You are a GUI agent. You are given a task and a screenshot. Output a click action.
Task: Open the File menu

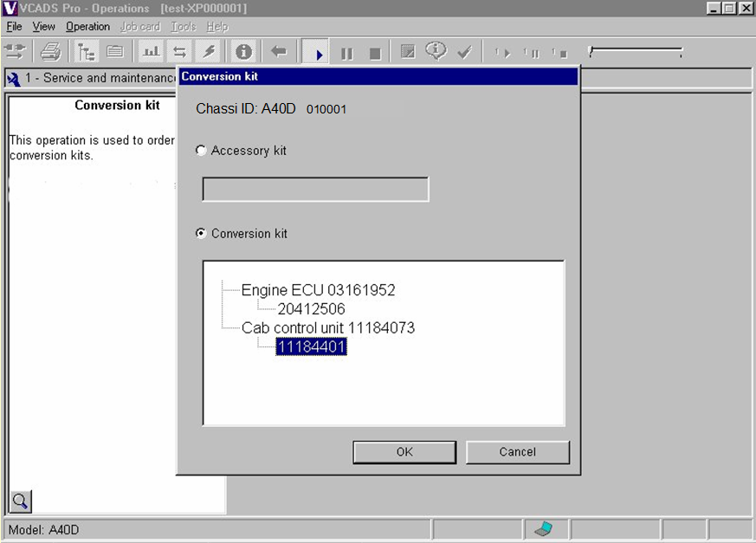[14, 27]
